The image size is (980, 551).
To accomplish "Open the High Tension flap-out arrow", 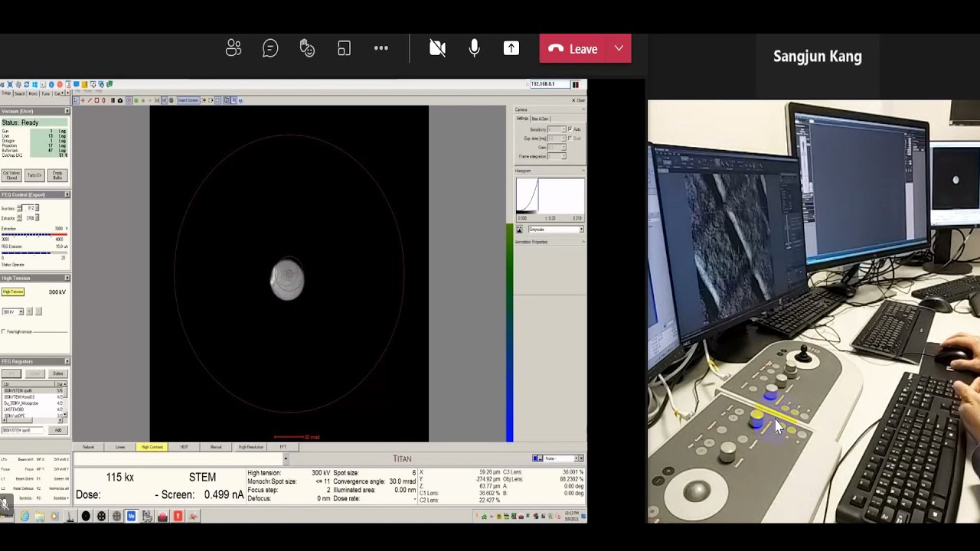I will pos(67,278).
